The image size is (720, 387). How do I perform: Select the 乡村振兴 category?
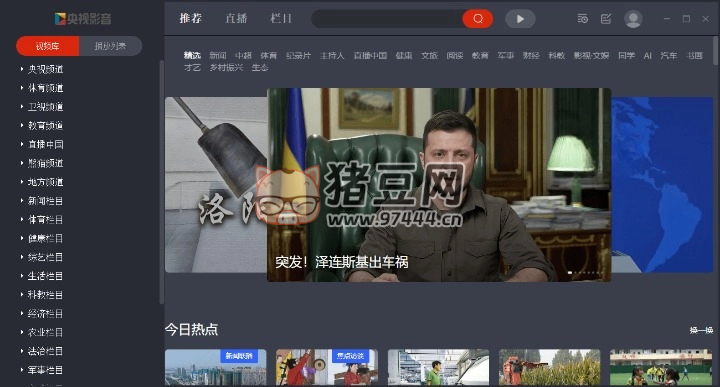226,67
